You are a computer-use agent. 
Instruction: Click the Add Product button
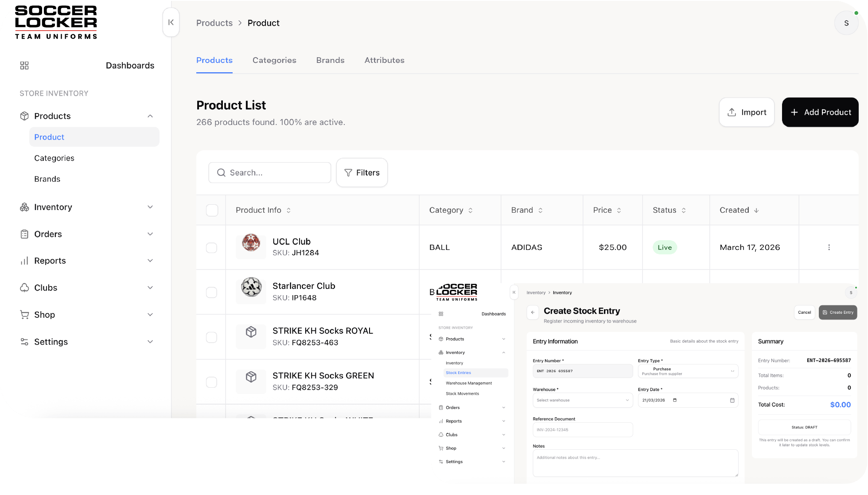coord(820,112)
